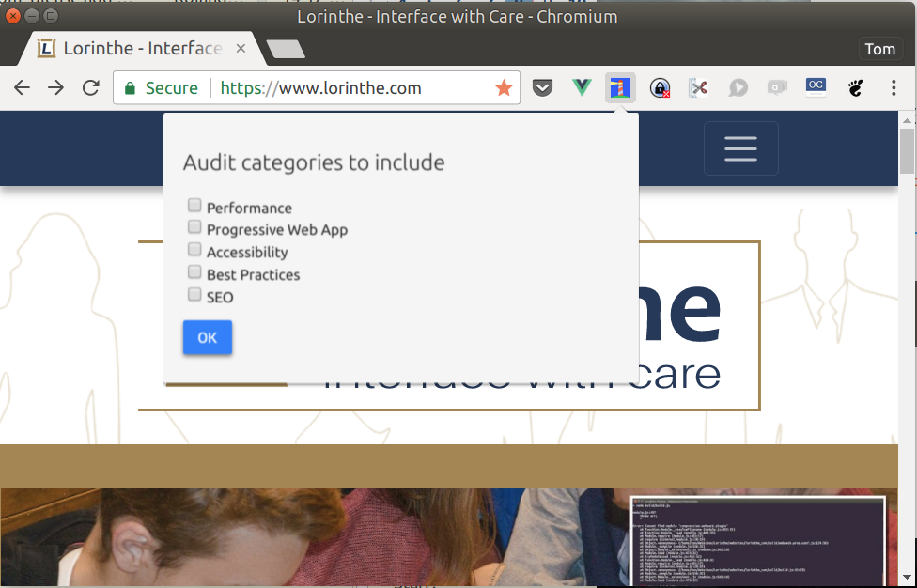Click the browser back arrow
Image resolution: width=917 pixels, height=588 pixels.
pyautogui.click(x=22, y=88)
